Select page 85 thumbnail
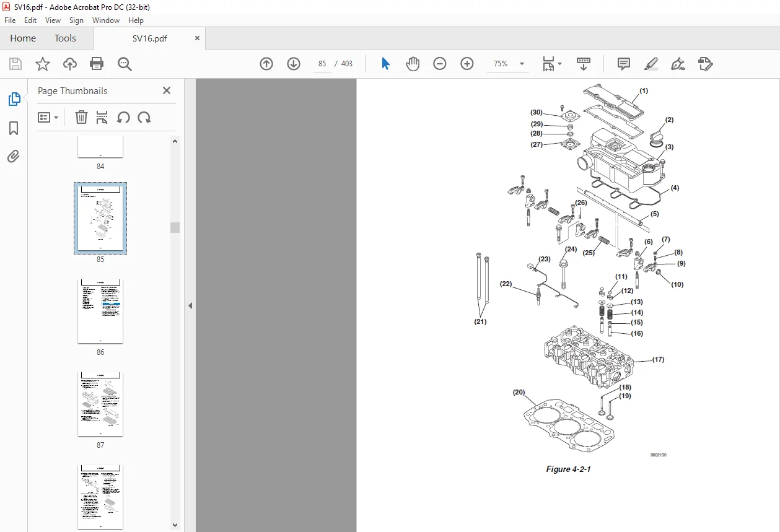The image size is (780, 532). [x=100, y=218]
